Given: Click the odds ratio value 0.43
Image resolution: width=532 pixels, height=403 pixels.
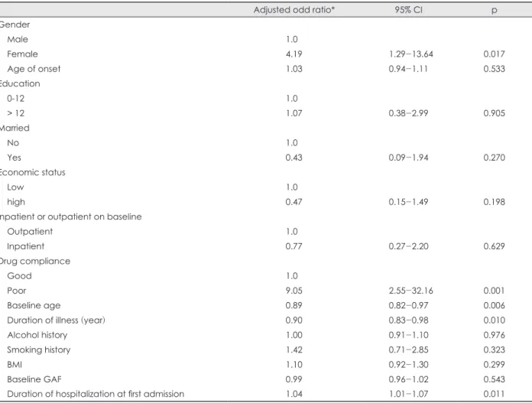Looking at the screenshot, I should tap(294, 158).
